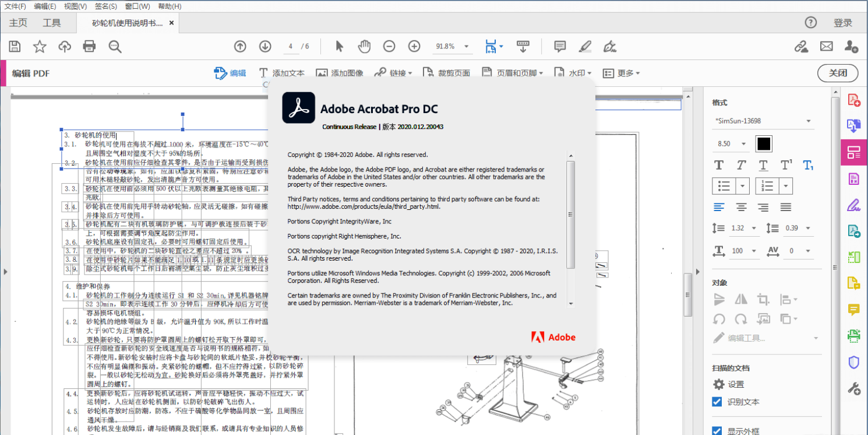Click the 关闭 button
This screenshot has width=868, height=435.
[838, 73]
